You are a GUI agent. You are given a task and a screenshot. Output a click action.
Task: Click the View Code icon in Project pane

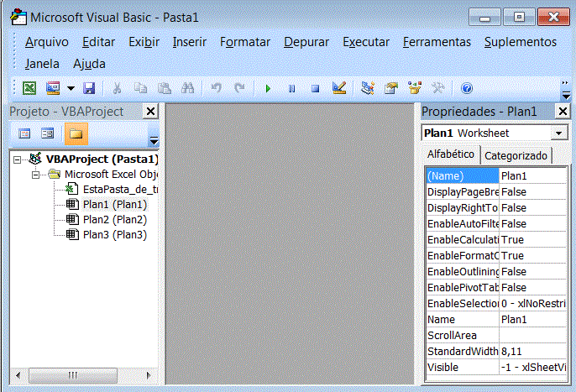click(x=24, y=133)
